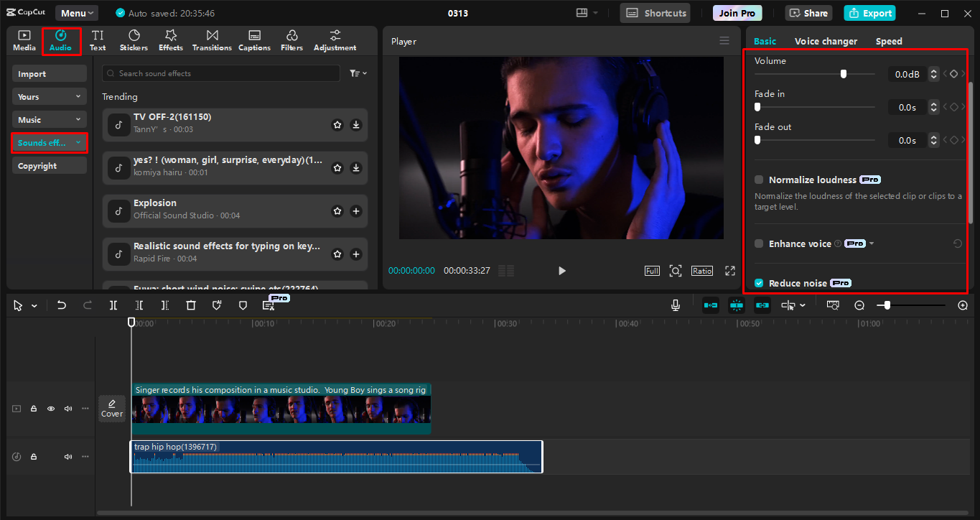Click the Volume slider handle
The height and width of the screenshot is (520, 980).
(x=844, y=73)
